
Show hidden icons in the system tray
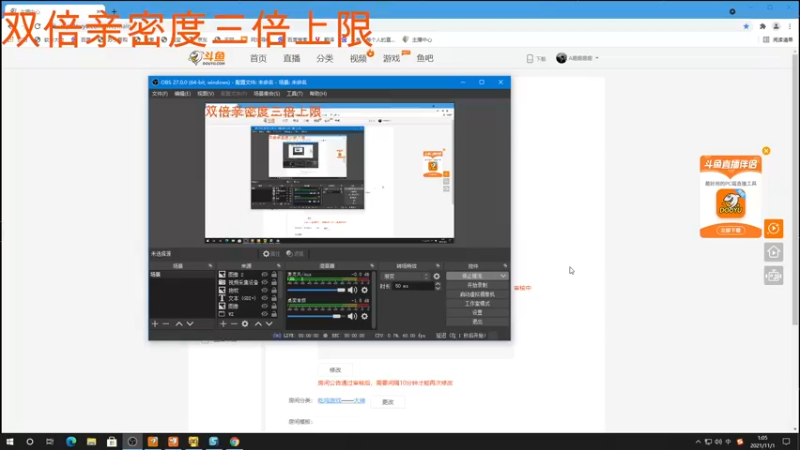point(698,442)
